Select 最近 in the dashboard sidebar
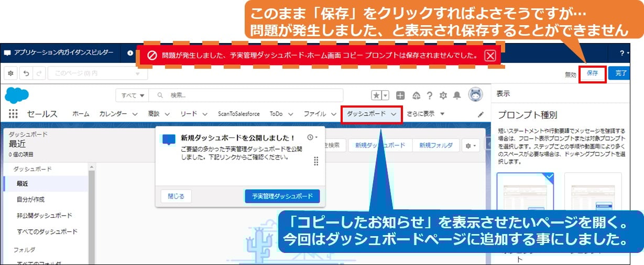 click(x=45, y=184)
